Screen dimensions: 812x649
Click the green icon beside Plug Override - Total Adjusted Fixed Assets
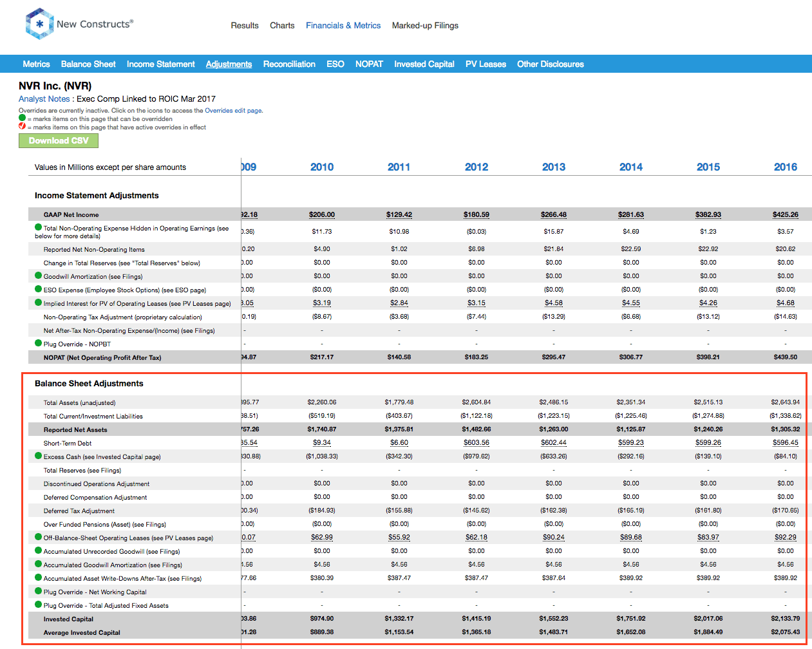(39, 605)
